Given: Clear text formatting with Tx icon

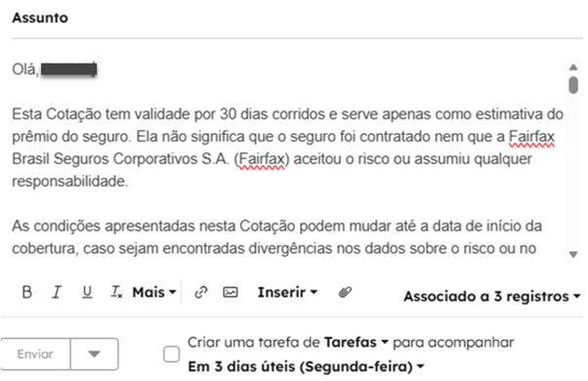Looking at the screenshot, I should point(116,292).
